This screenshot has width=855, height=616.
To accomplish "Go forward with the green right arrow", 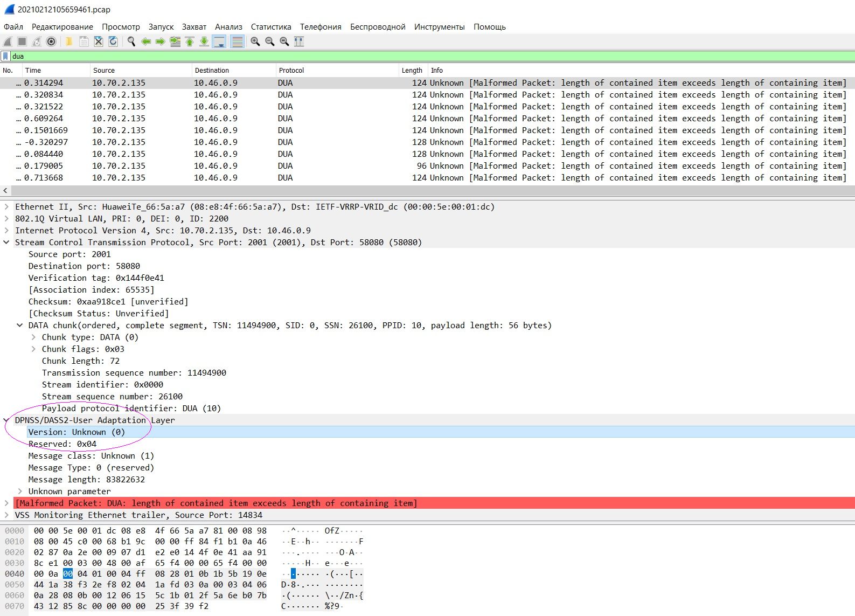I will pyautogui.click(x=160, y=41).
